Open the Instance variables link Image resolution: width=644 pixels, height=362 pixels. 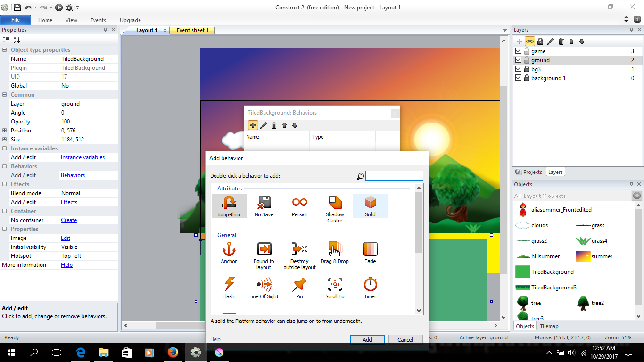[83, 157]
